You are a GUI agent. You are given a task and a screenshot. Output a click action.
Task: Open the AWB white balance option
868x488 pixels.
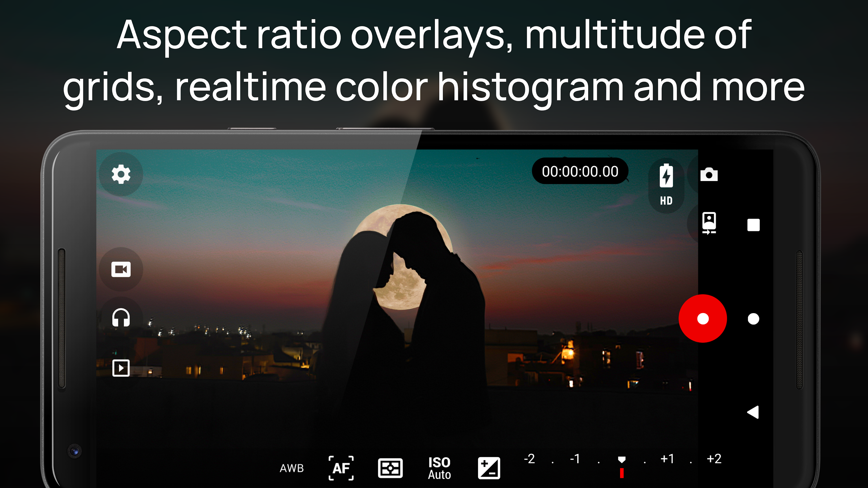(x=291, y=468)
